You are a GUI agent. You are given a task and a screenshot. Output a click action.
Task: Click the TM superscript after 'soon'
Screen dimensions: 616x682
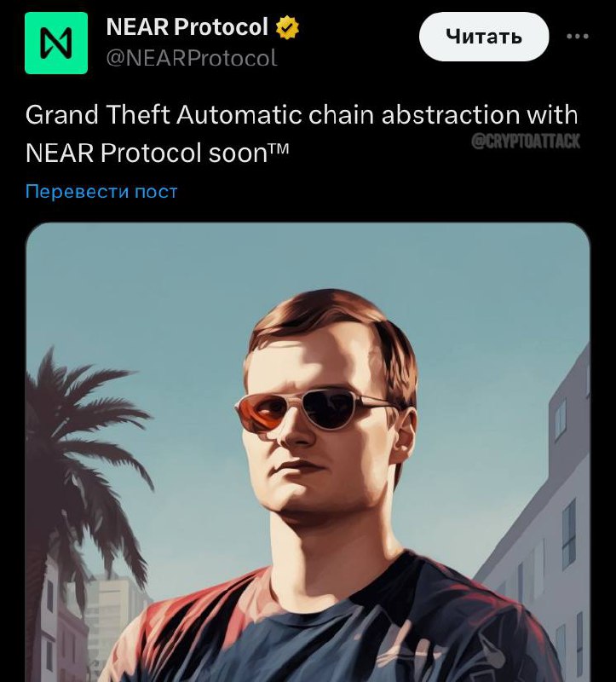point(279,149)
